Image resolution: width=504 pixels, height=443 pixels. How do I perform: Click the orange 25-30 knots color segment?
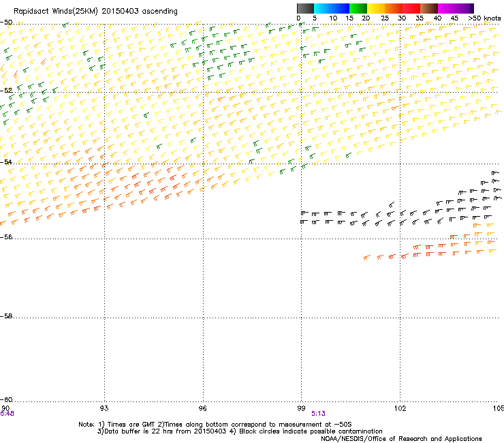394,8
